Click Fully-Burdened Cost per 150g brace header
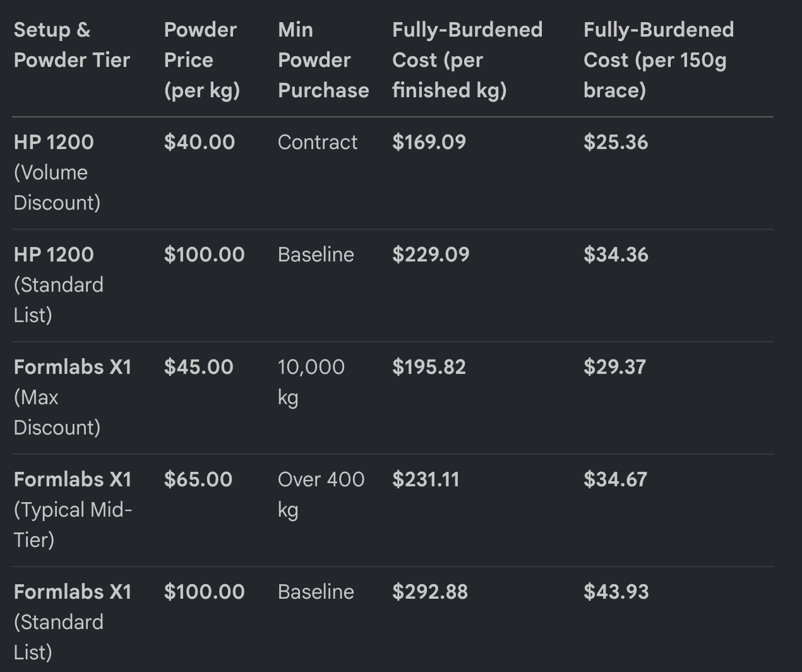The image size is (802, 672). (659, 60)
